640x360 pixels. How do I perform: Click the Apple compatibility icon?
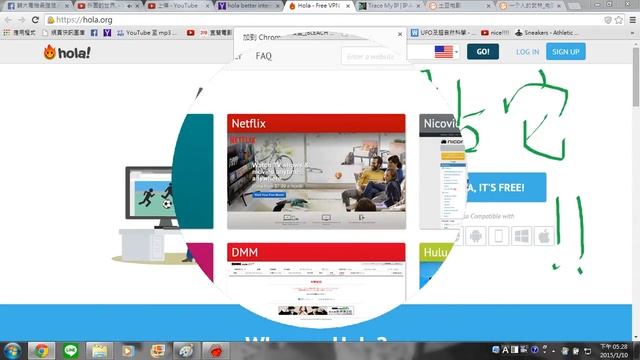(x=544, y=236)
